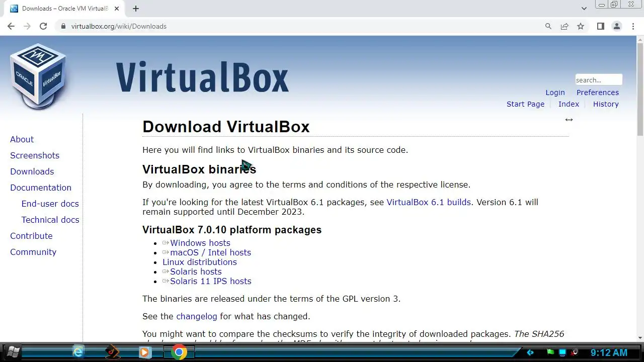Click the page vertical scrollbar thumb
The height and width of the screenshot is (362, 644).
(640, 88)
